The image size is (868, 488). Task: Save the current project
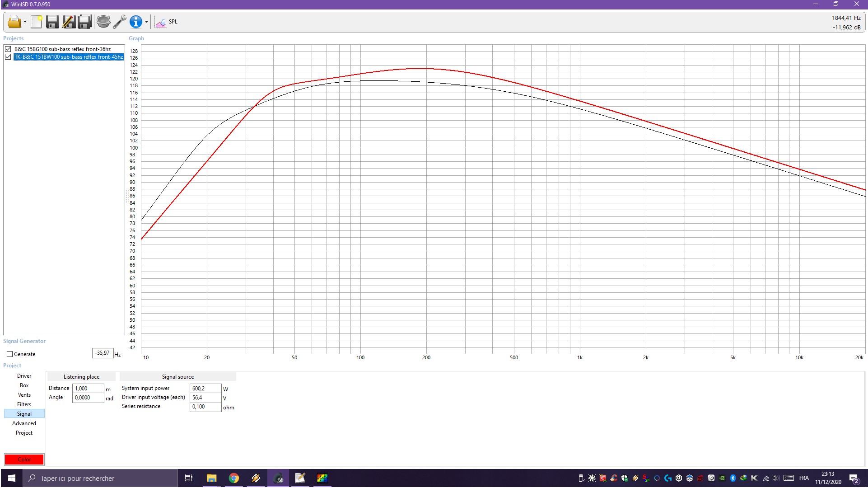tap(52, 22)
